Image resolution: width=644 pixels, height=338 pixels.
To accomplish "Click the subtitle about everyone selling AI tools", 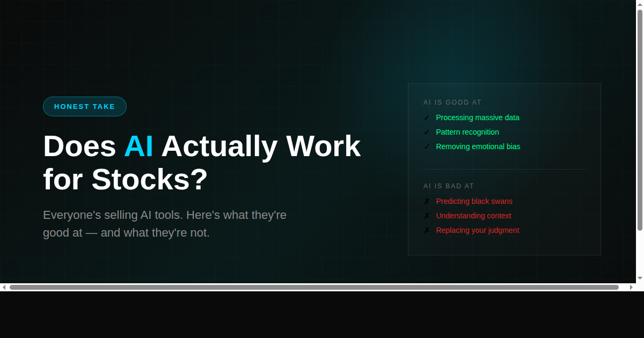I will point(165,224).
